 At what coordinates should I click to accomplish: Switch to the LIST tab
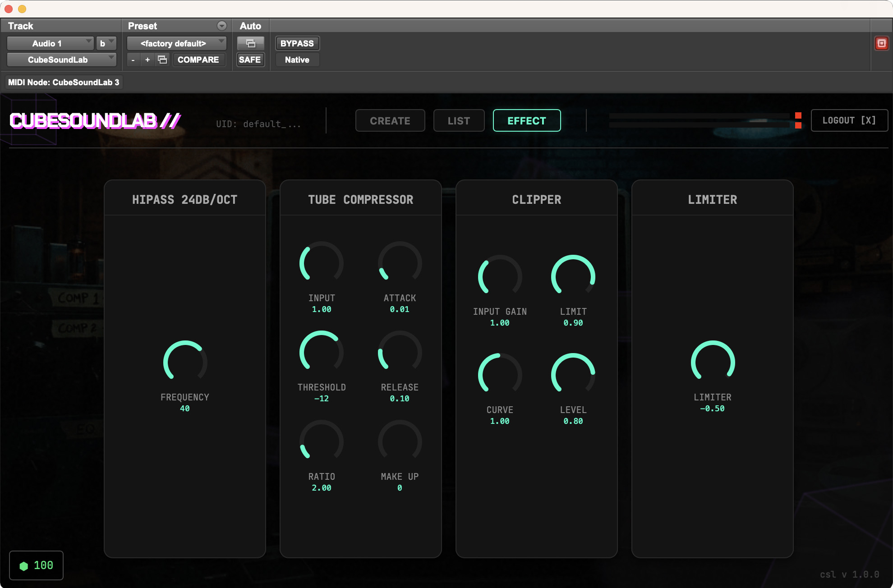459,120
